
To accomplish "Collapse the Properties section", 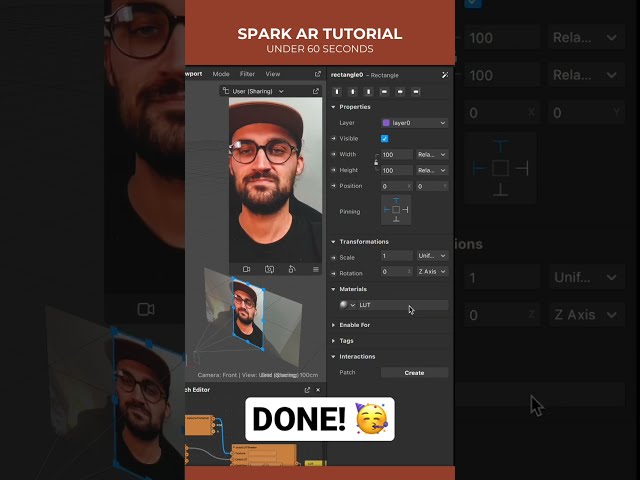I will point(333,107).
